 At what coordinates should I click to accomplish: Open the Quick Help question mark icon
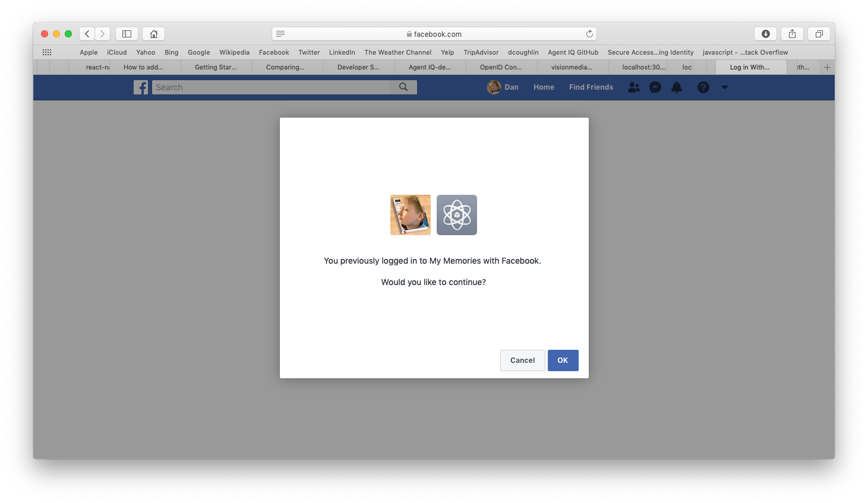pos(703,87)
